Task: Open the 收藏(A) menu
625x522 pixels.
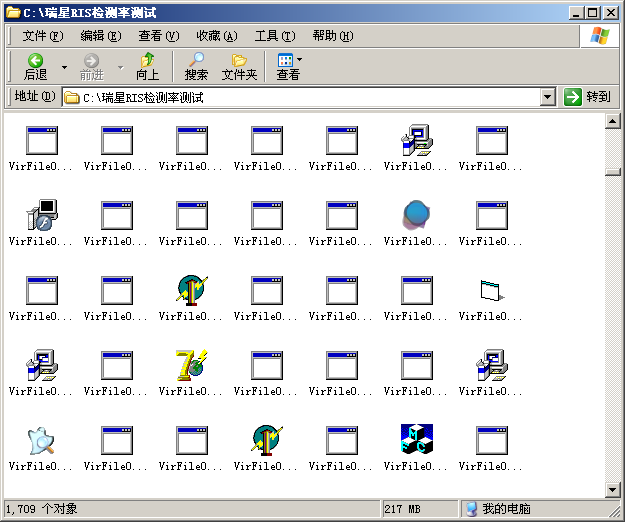Action: (x=217, y=36)
